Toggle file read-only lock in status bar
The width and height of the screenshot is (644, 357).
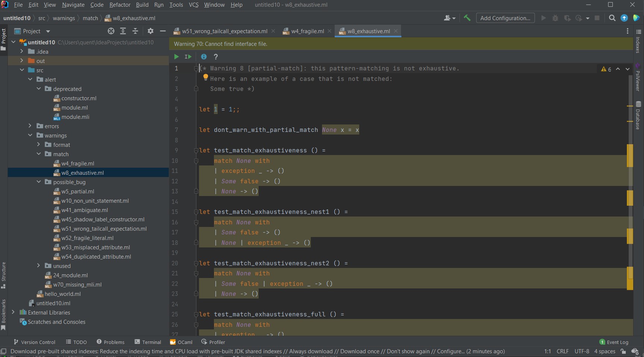point(624,351)
